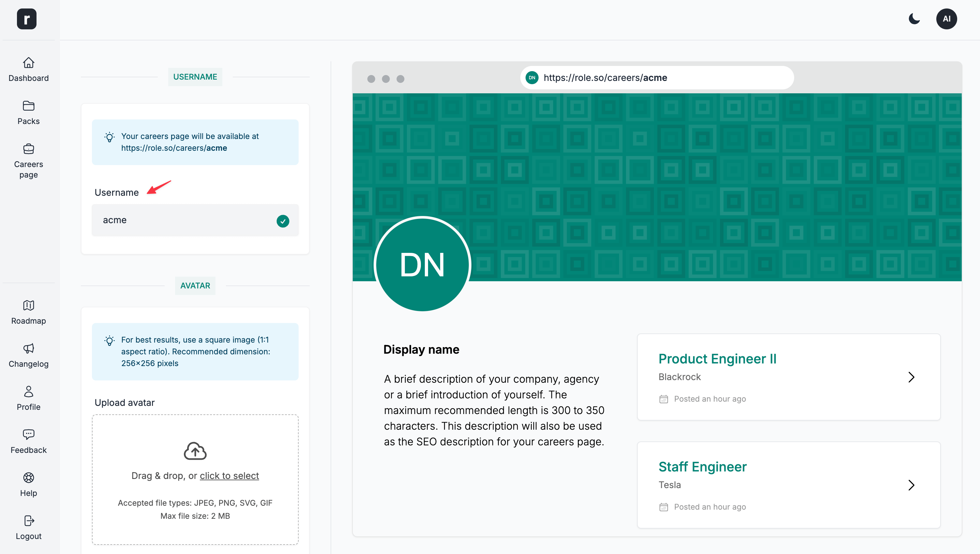Click the 'click to select' upload link
Viewport: 980px width, 554px height.
[x=229, y=476]
